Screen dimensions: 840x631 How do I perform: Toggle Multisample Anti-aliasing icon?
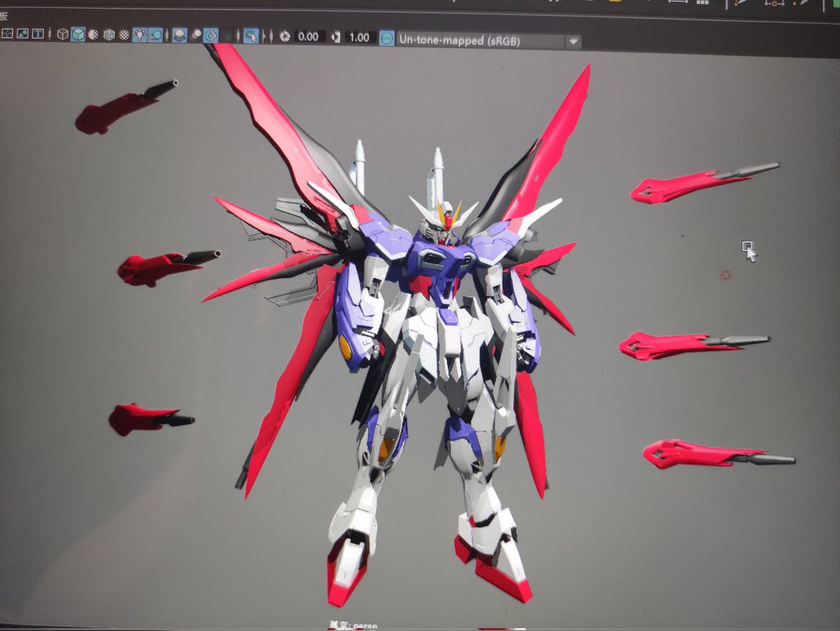pyautogui.click(x=211, y=35)
